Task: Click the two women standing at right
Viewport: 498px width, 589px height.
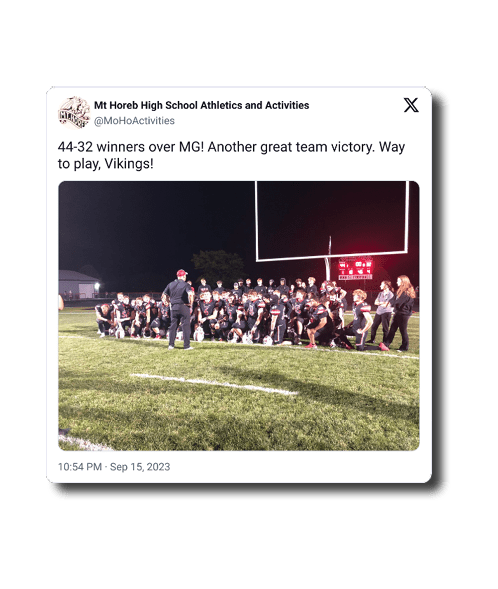Action: [393, 313]
